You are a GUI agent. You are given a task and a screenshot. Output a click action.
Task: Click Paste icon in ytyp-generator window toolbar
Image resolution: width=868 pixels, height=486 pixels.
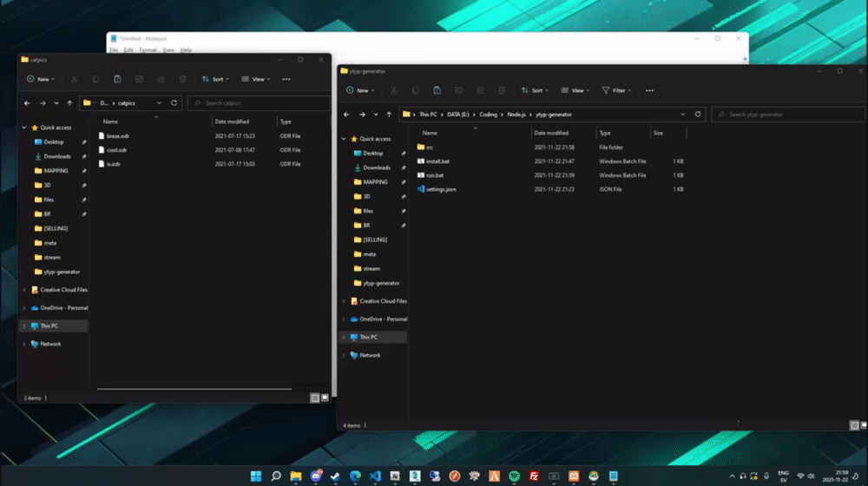click(437, 90)
